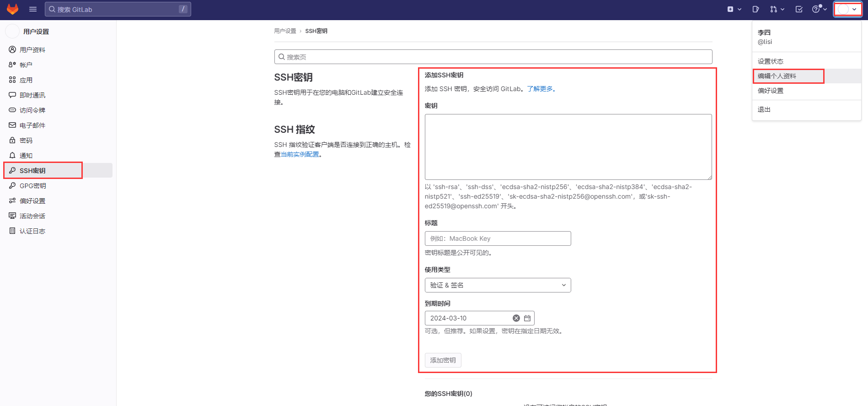Open the issues icon in top bar
The height and width of the screenshot is (406, 868).
(x=755, y=9)
